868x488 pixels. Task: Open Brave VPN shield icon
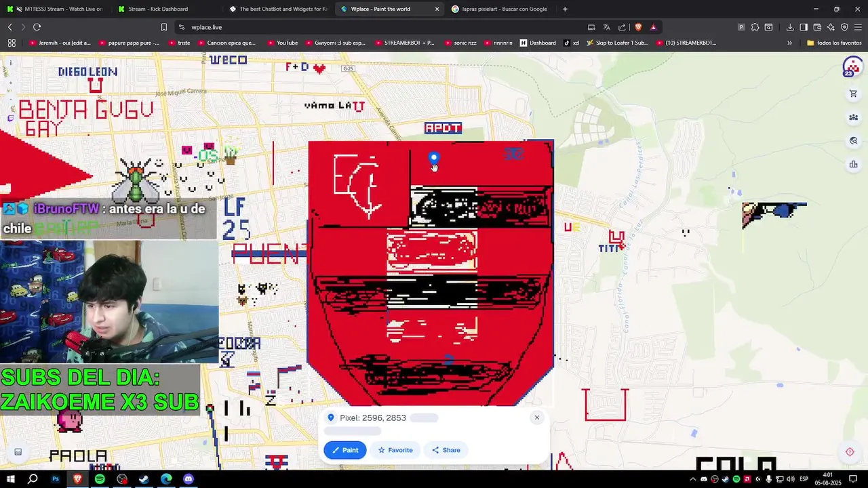[844, 27]
